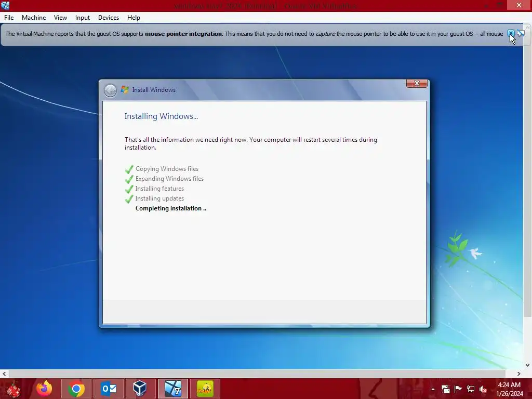The image size is (532, 399).
Task: Close the VirtualBox VM window
Action: tap(519, 5)
